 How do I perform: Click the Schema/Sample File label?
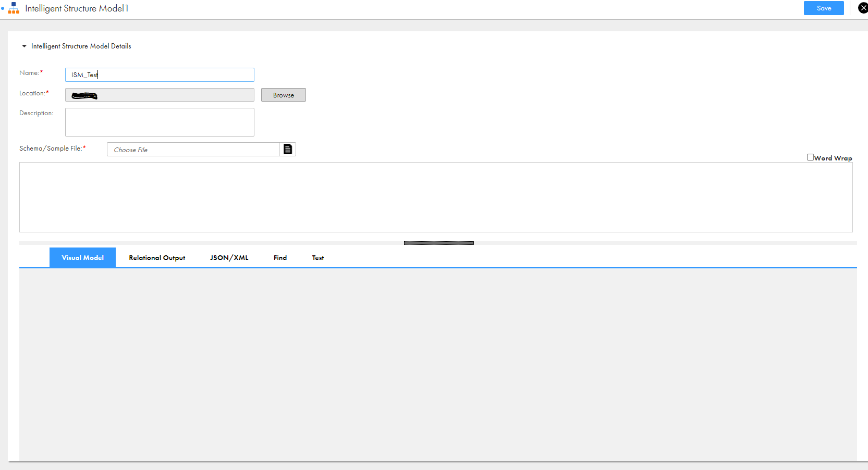(x=53, y=149)
